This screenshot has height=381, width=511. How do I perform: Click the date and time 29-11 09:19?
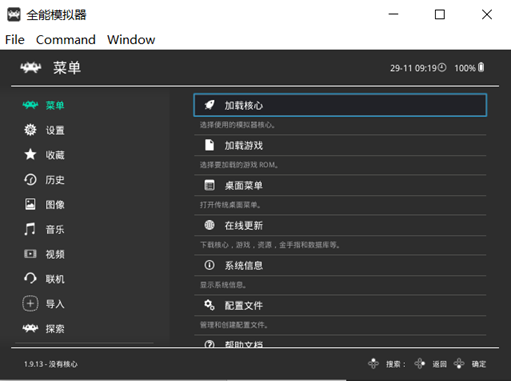[413, 68]
